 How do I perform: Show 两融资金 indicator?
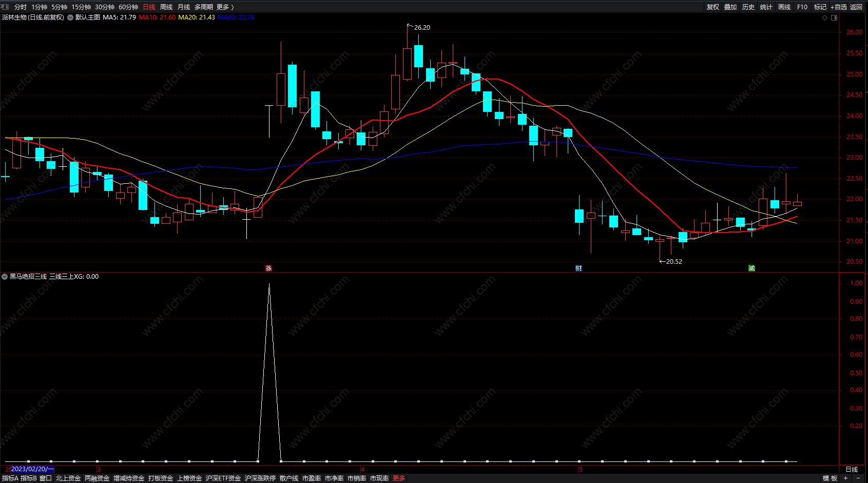(97, 478)
